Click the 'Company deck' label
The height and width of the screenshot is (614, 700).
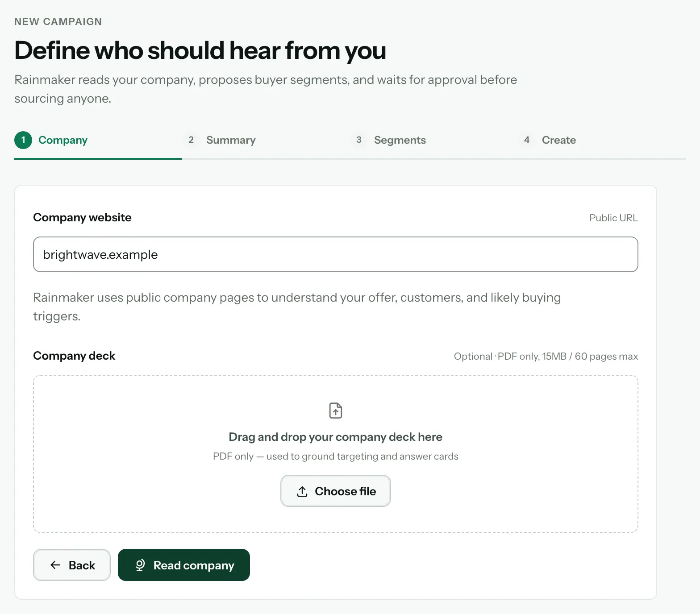pyautogui.click(x=74, y=356)
